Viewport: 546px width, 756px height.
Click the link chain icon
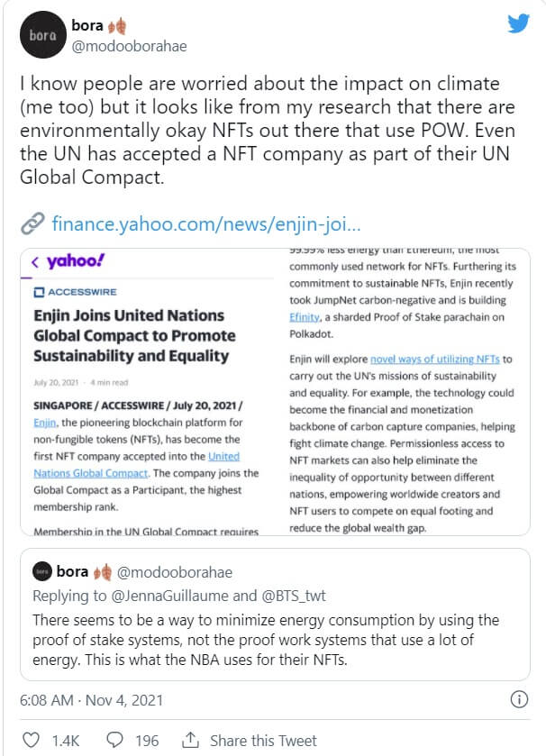(32, 223)
